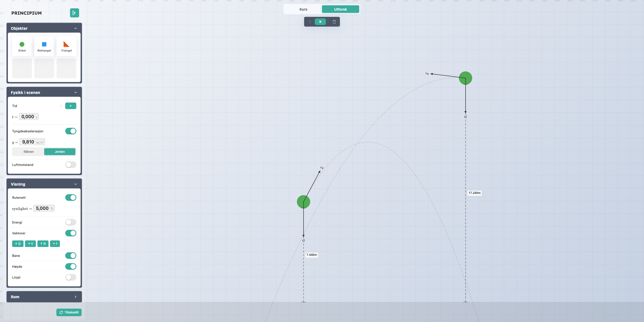
Task: Add a Sirkel object
Action: pyautogui.click(x=22, y=46)
